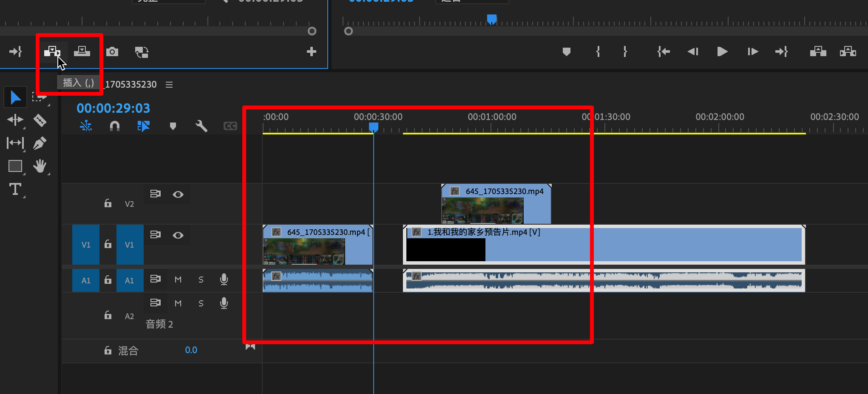Image resolution: width=868 pixels, height=394 pixels.
Task: Click the timeline timecode 00:00:29:03
Action: coord(113,108)
